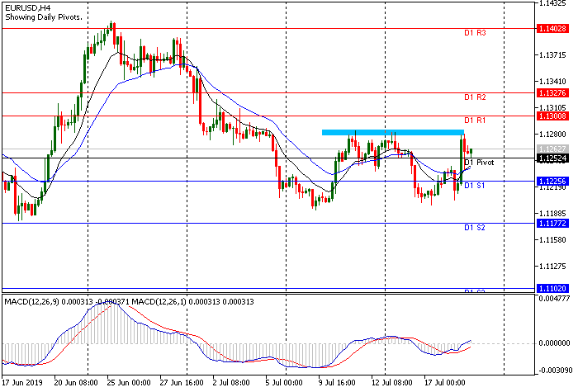Select the D1 Pivot label
The image size is (578, 392).
click(479, 163)
